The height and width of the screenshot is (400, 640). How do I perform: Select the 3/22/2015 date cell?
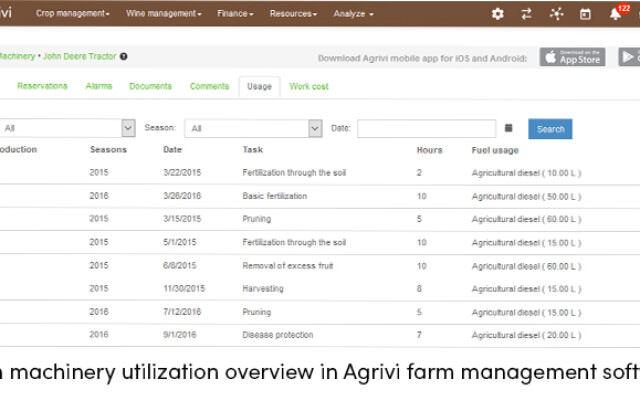click(x=182, y=173)
